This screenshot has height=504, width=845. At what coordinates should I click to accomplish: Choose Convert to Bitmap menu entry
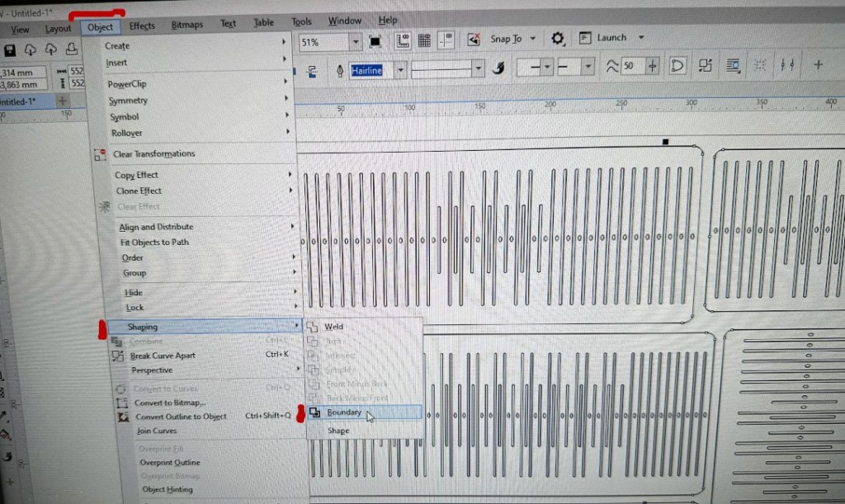170,403
